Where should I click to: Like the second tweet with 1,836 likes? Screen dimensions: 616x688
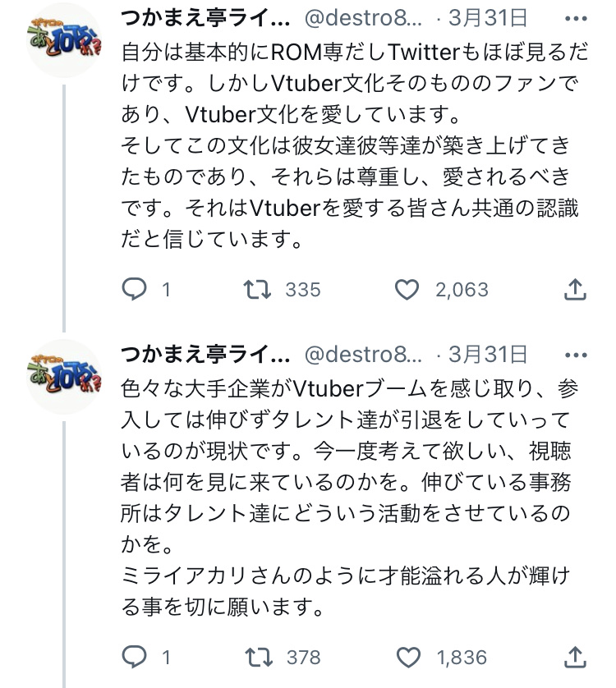[x=408, y=657]
